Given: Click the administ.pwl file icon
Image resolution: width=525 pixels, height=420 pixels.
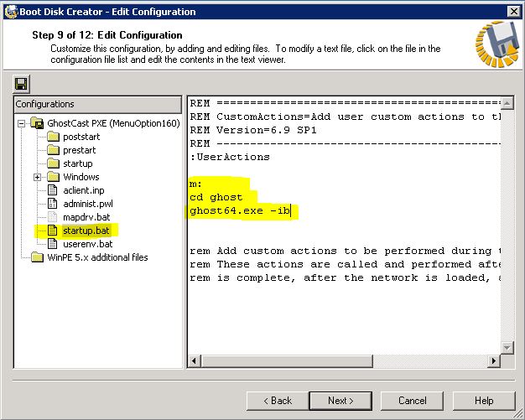Looking at the screenshot, I should coord(53,204).
